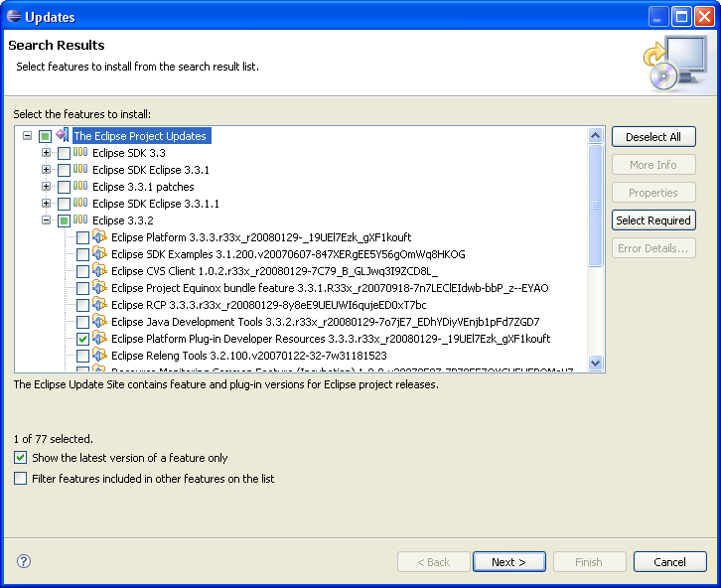The height and width of the screenshot is (588, 721).
Task: Click the Eclipse Project Updates site icon
Action: pos(63,135)
